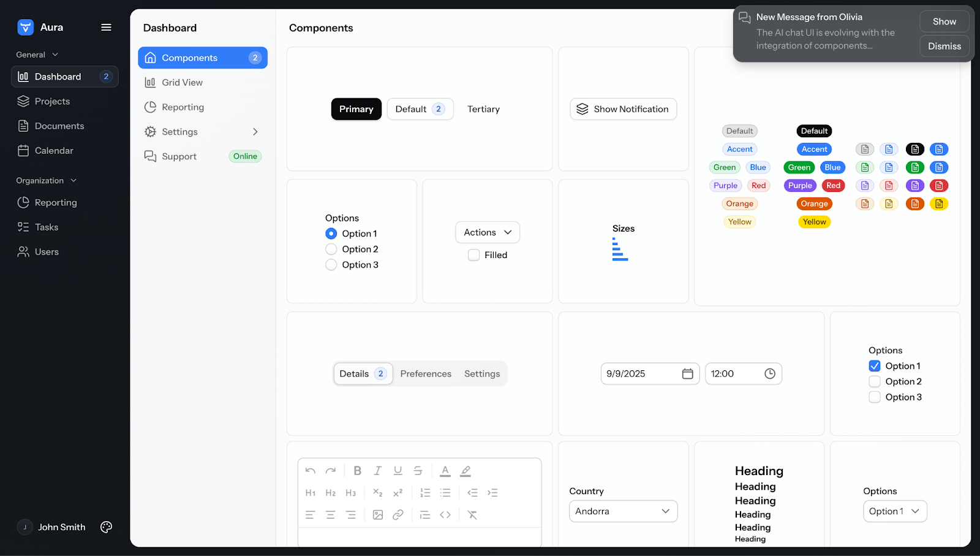This screenshot has width=980, height=556.
Task: Click the undo arrow in the editor
Action: (311, 471)
